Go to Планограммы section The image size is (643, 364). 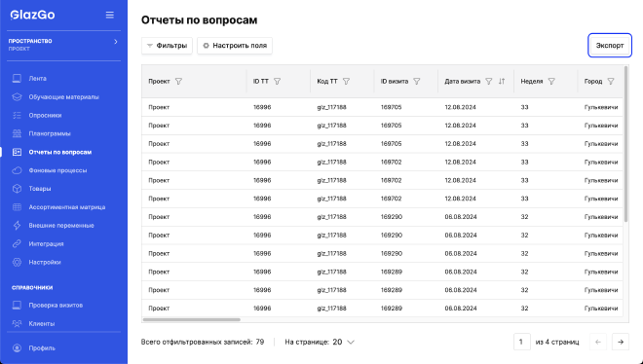click(x=50, y=133)
